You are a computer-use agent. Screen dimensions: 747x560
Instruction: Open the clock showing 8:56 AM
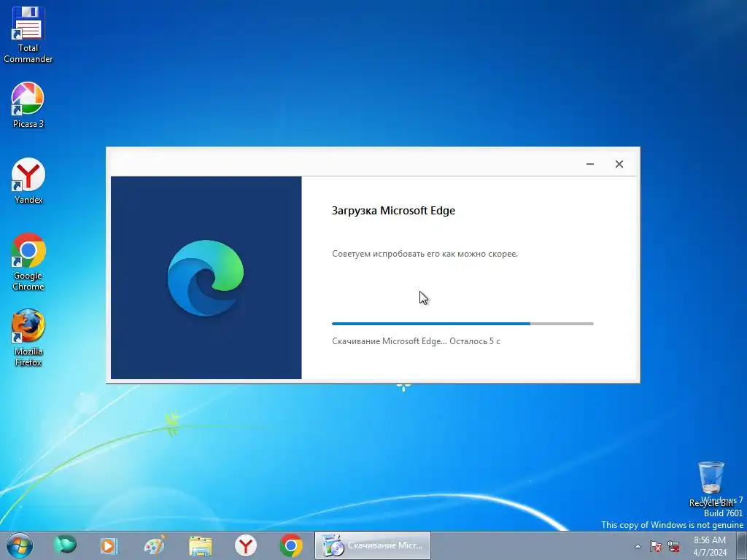coord(710,546)
